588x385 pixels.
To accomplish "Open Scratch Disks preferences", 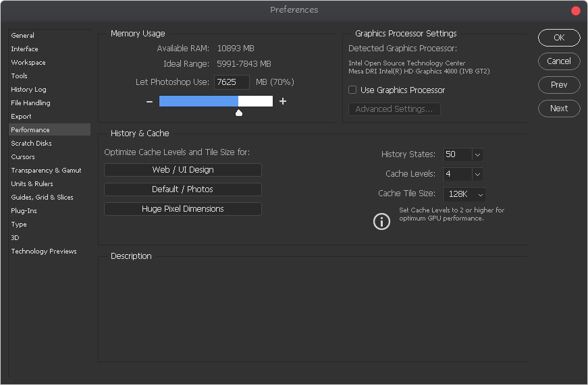I will 49,143.
